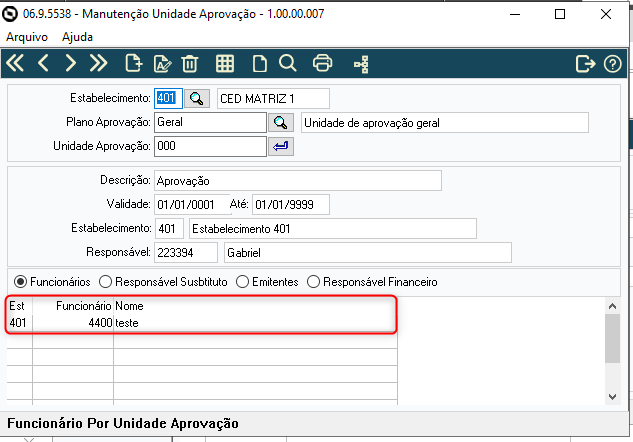Click the add new record icon
Image resolution: width=633 pixels, height=442 pixels.
[x=134, y=63]
